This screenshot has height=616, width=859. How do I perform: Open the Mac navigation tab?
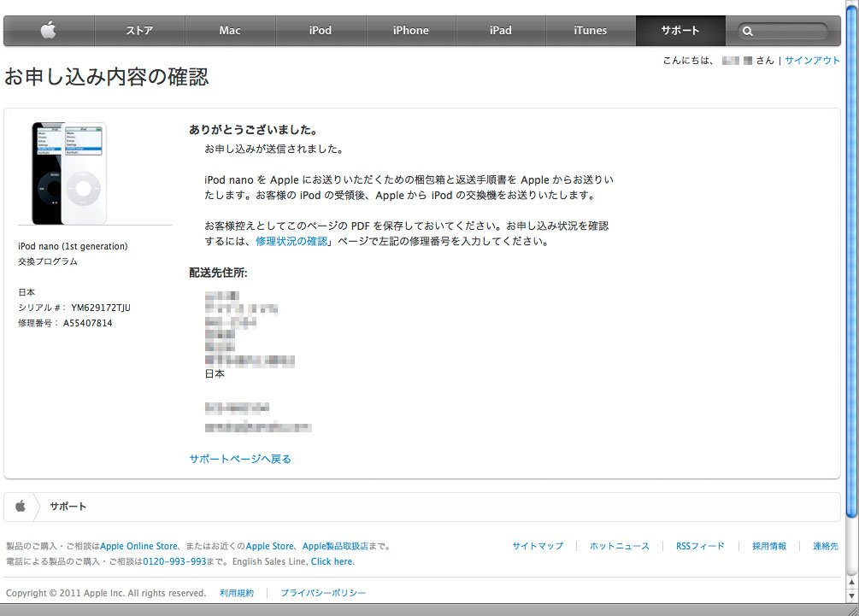pos(230,31)
